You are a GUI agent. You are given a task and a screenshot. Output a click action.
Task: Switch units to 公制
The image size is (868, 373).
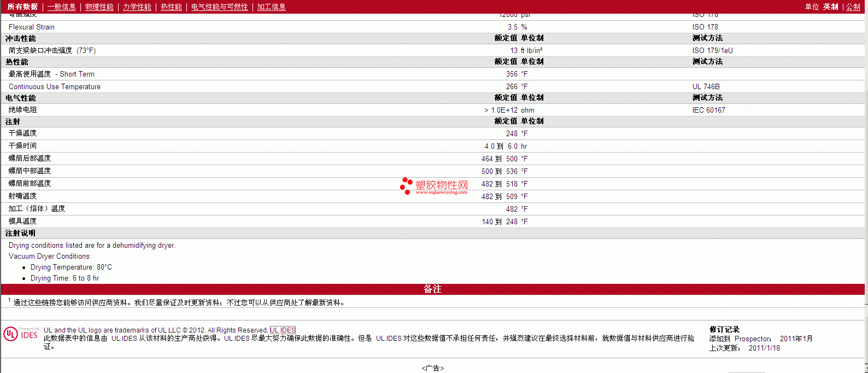853,7
